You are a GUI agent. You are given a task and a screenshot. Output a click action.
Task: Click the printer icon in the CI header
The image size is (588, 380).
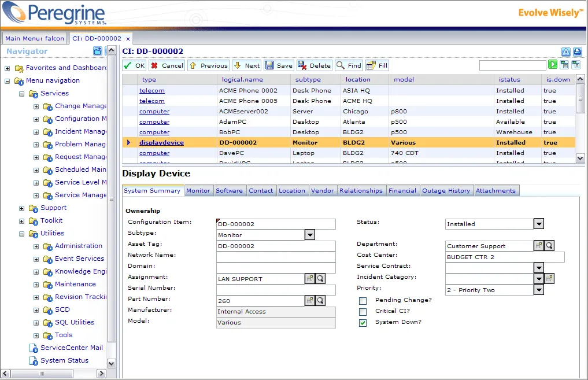[578, 52]
